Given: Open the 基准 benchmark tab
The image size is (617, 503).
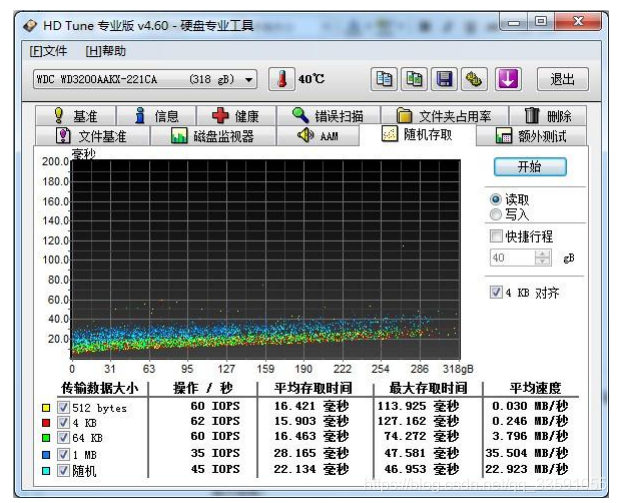Looking at the screenshot, I should click(76, 116).
